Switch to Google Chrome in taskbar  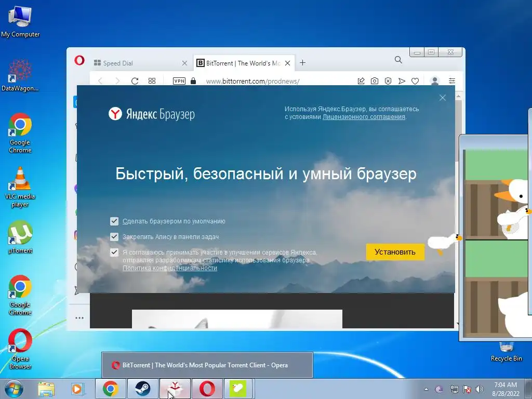click(x=111, y=389)
